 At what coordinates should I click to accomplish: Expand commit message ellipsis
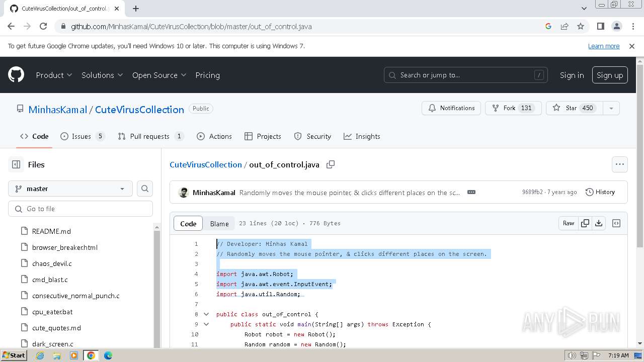coord(471,192)
